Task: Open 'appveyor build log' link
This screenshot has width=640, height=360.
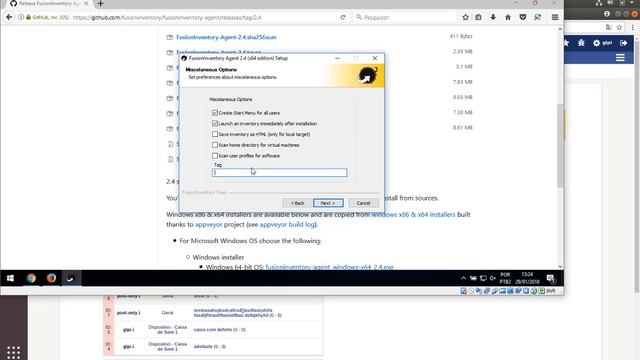Action: (x=287, y=224)
